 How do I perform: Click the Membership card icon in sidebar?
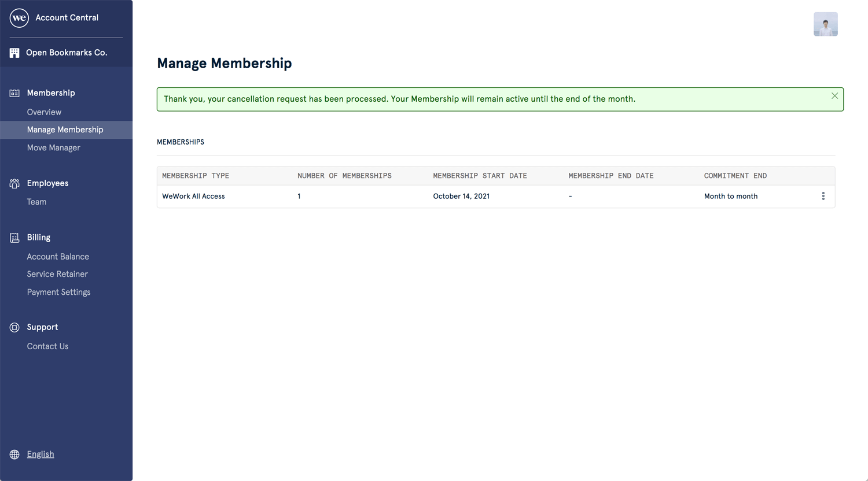(14, 93)
